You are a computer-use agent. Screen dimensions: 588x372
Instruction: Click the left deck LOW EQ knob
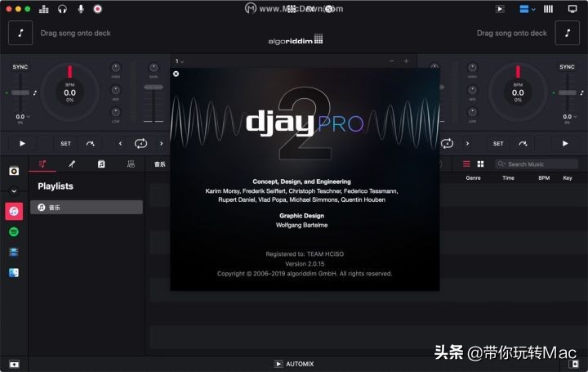[x=115, y=112]
